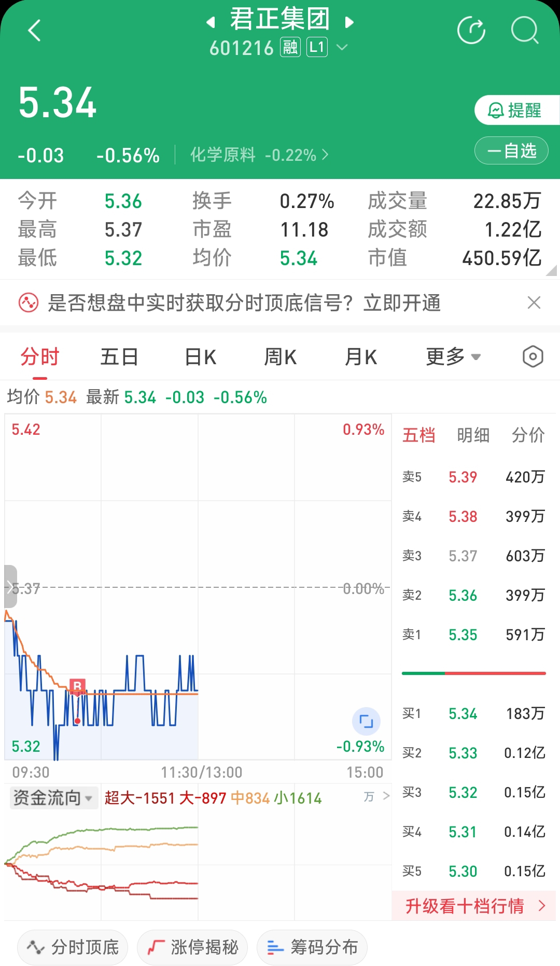The width and height of the screenshot is (560, 966).
Task: Tap the B buy marker on chart
Action: pyautogui.click(x=77, y=686)
